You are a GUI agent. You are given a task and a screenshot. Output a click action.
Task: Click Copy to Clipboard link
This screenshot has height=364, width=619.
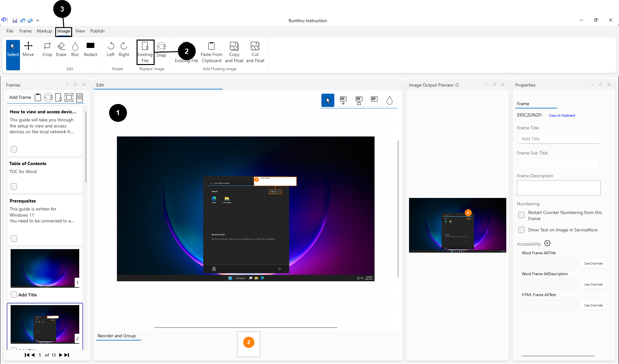tap(562, 116)
